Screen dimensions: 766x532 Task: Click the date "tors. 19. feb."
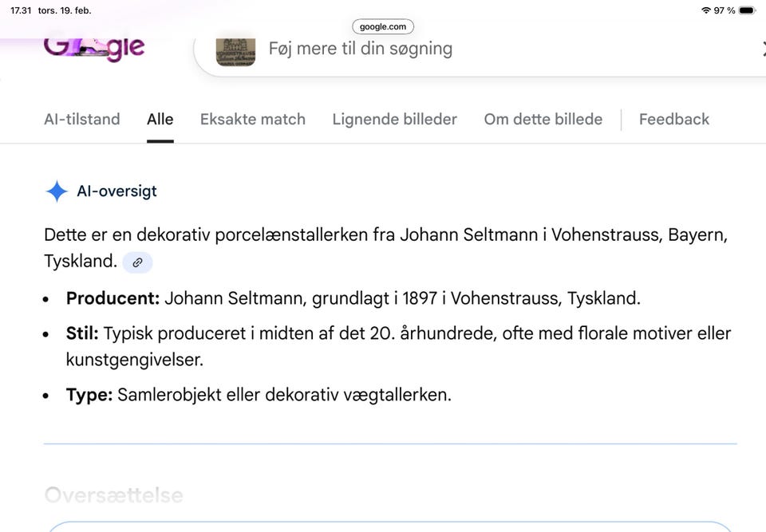click(64, 10)
